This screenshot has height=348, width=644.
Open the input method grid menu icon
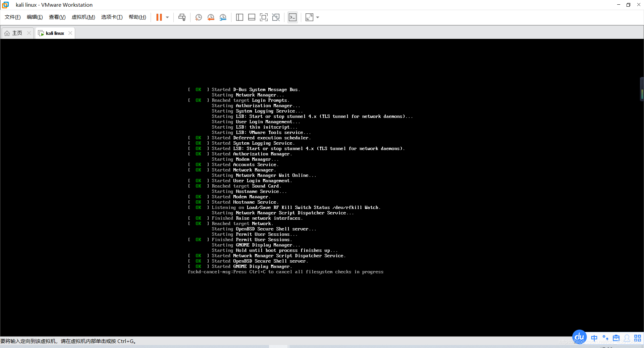coord(638,338)
